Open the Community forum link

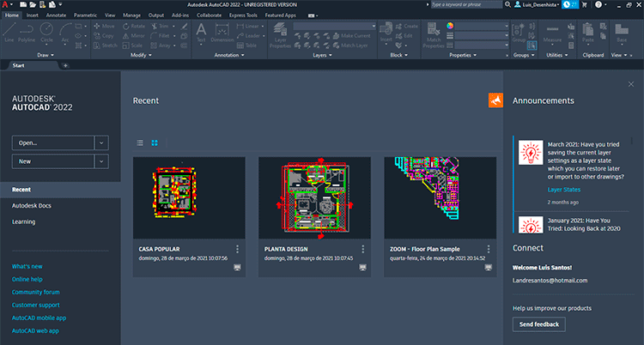[x=36, y=292]
